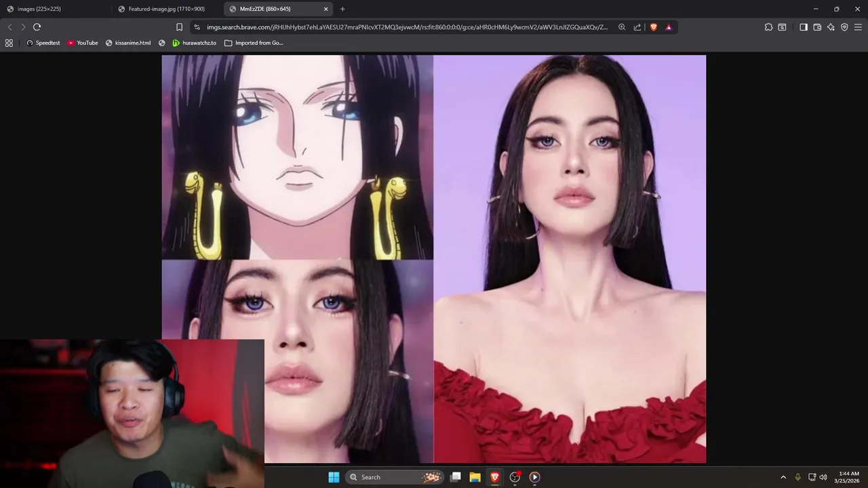
Task: Show hidden system tray icons
Action: (x=783, y=477)
